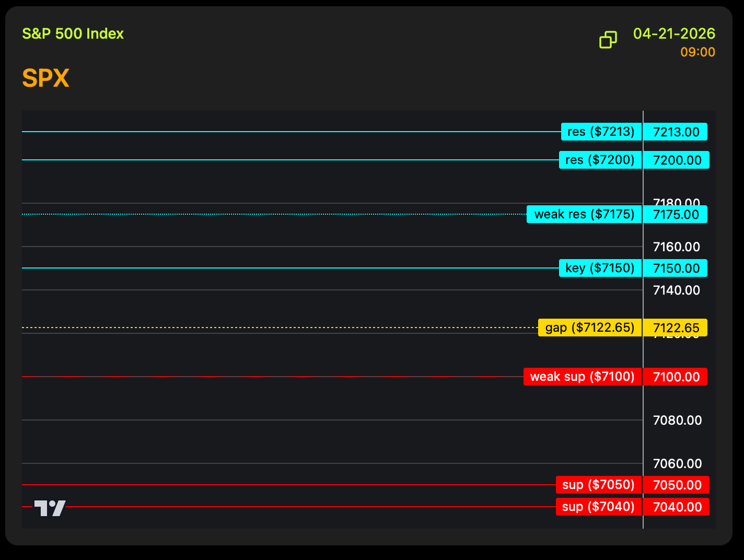This screenshot has width=744, height=560.
Task: Click the 7213.00 price axis tag
Action: point(676,132)
